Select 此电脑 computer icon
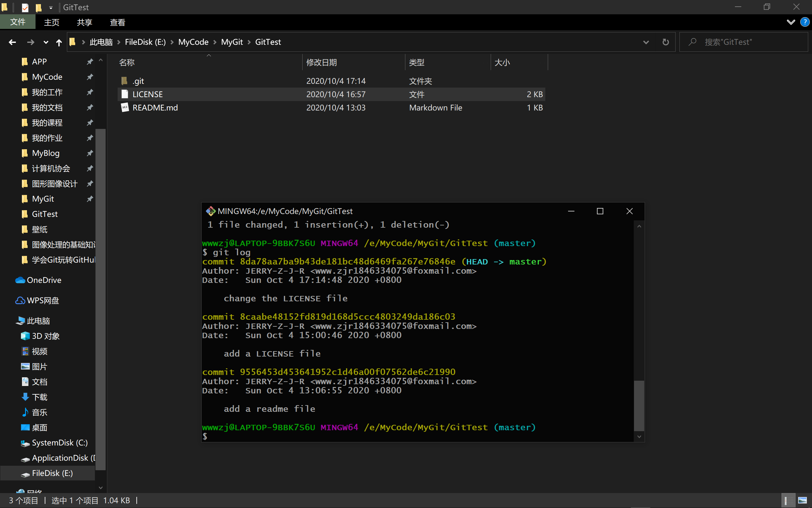 (20, 321)
